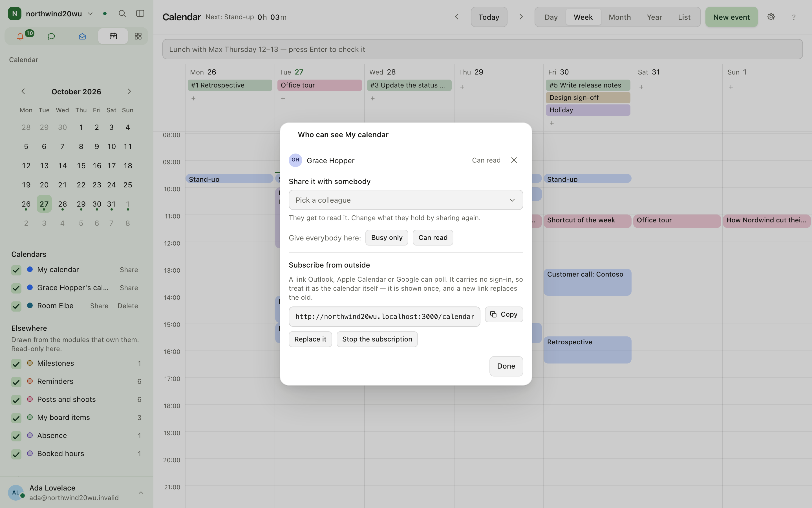This screenshot has height=508, width=812.
Task: Click Done in the sharing dialog
Action: [x=506, y=366]
